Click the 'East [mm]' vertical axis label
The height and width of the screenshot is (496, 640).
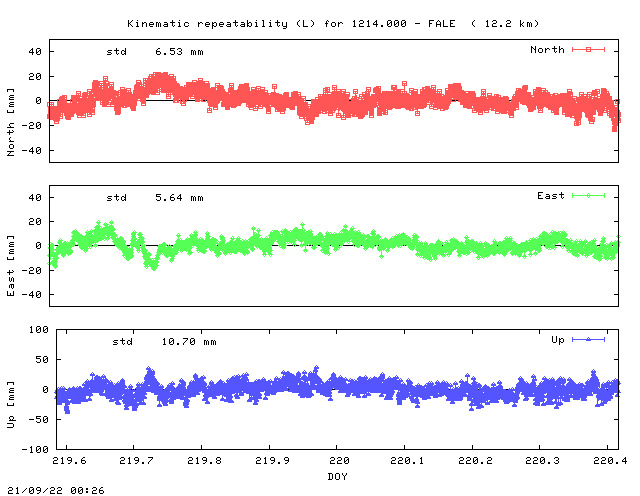(11, 265)
